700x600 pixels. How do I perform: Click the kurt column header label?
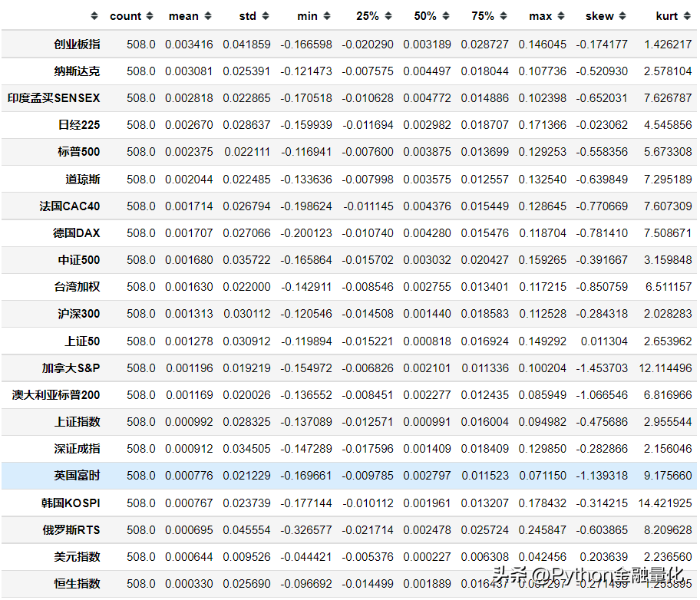point(667,16)
